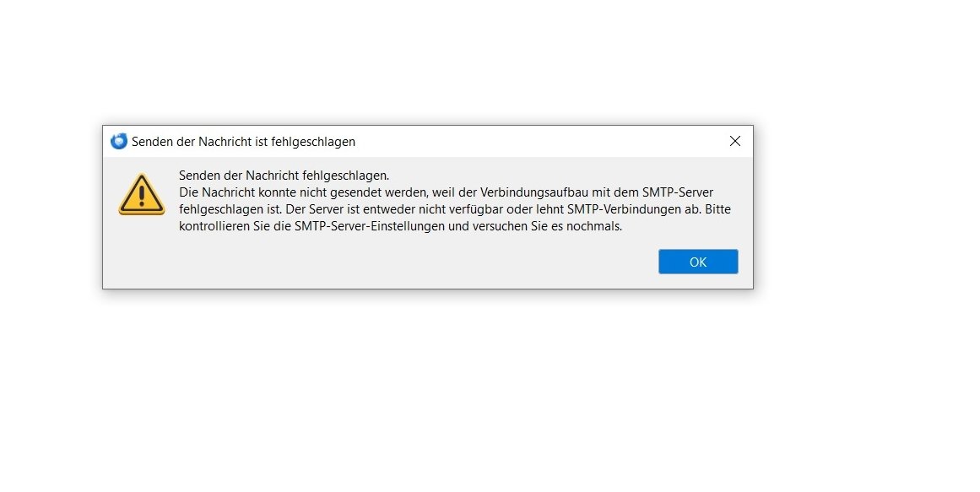Close the failed-send dialog with X
The image size is (980, 492).
pyautogui.click(x=735, y=141)
